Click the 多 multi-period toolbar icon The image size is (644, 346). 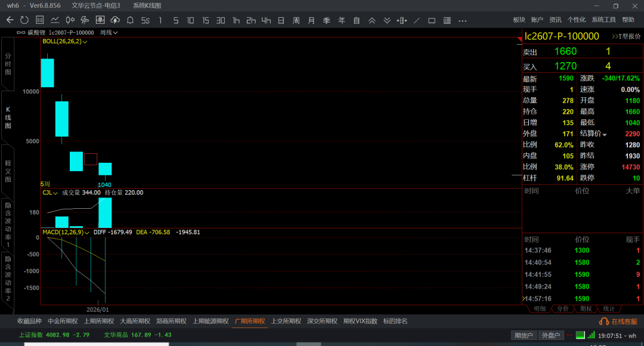pyautogui.click(x=85, y=20)
